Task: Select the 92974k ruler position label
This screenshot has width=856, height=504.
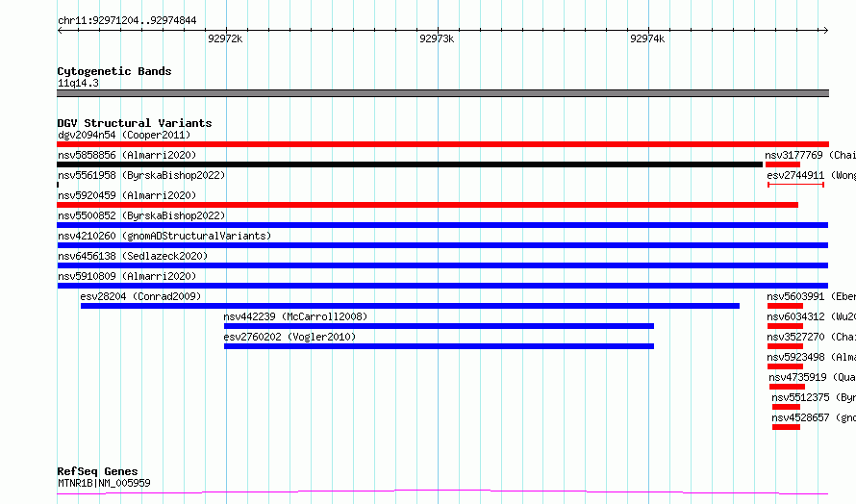Action: click(647, 38)
